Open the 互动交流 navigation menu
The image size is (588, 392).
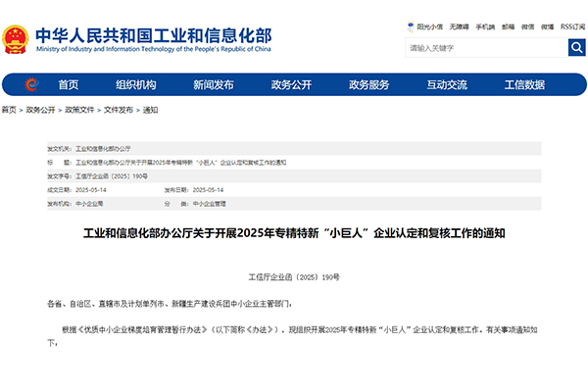(447, 85)
